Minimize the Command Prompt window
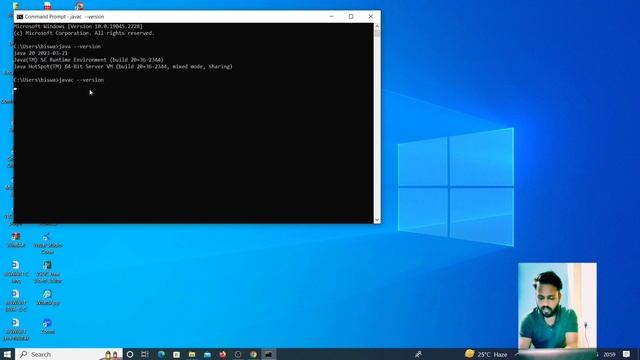Screen dimensions: 640x360 331,17
